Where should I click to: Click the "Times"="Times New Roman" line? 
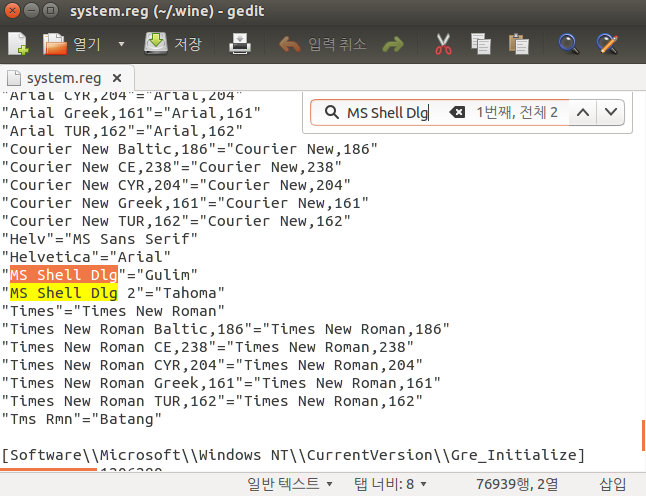[113, 311]
